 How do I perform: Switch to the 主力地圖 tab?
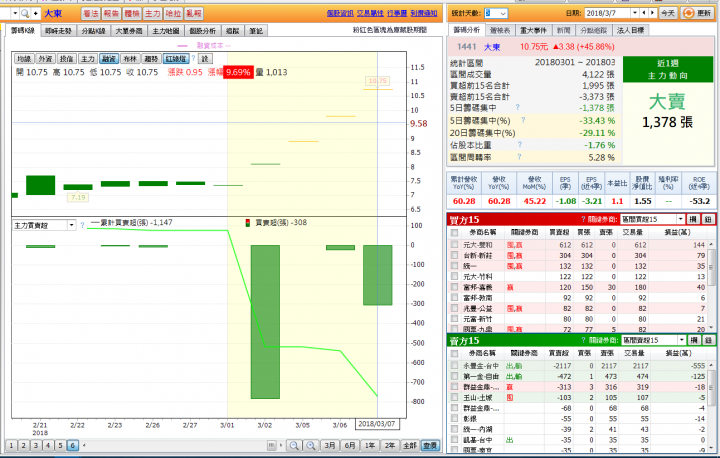(166, 31)
